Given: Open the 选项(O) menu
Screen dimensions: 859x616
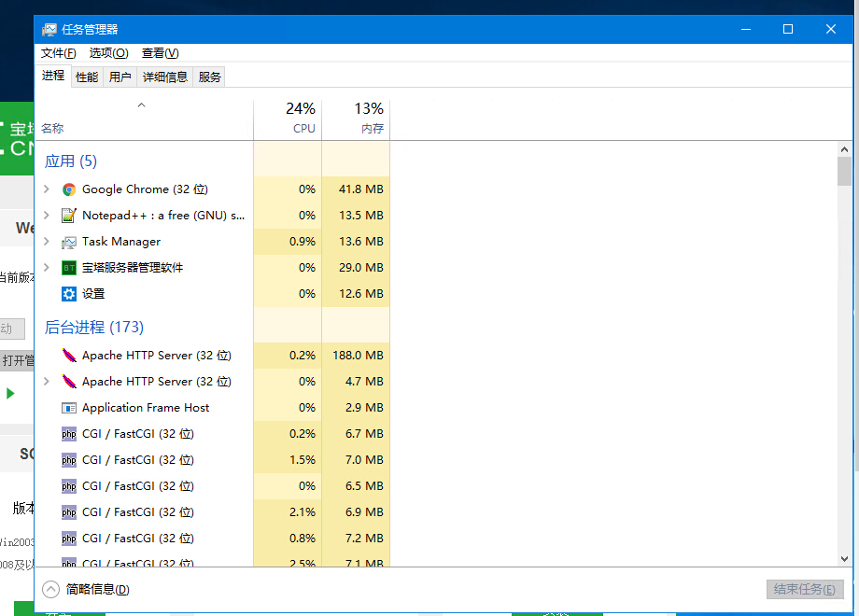Looking at the screenshot, I should pos(108,53).
